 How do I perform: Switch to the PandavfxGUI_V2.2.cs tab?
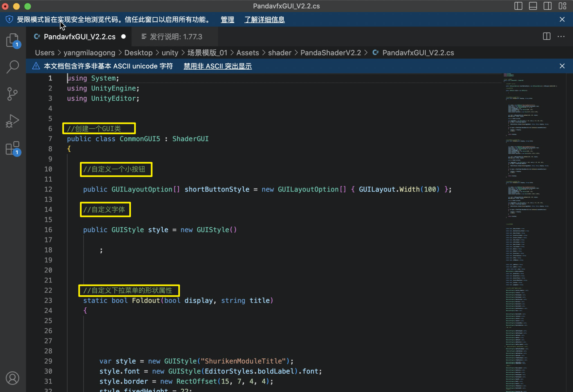pos(79,37)
